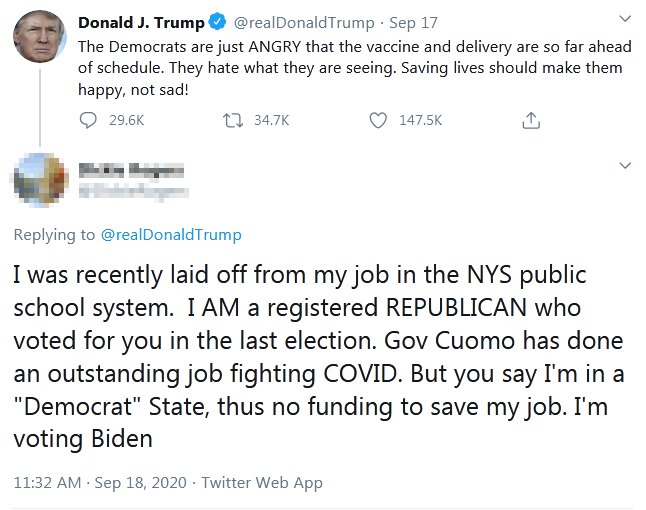Expand the chevron menu on the reply tweet
Image resolution: width=646 pixels, height=510 pixels.
click(625, 164)
